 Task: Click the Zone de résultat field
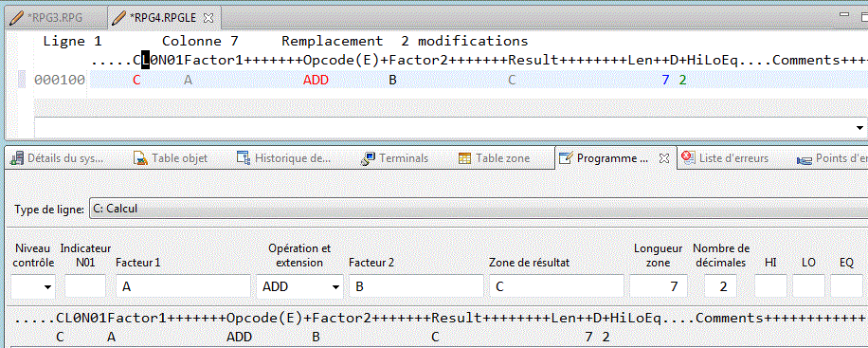pyautogui.click(x=556, y=286)
